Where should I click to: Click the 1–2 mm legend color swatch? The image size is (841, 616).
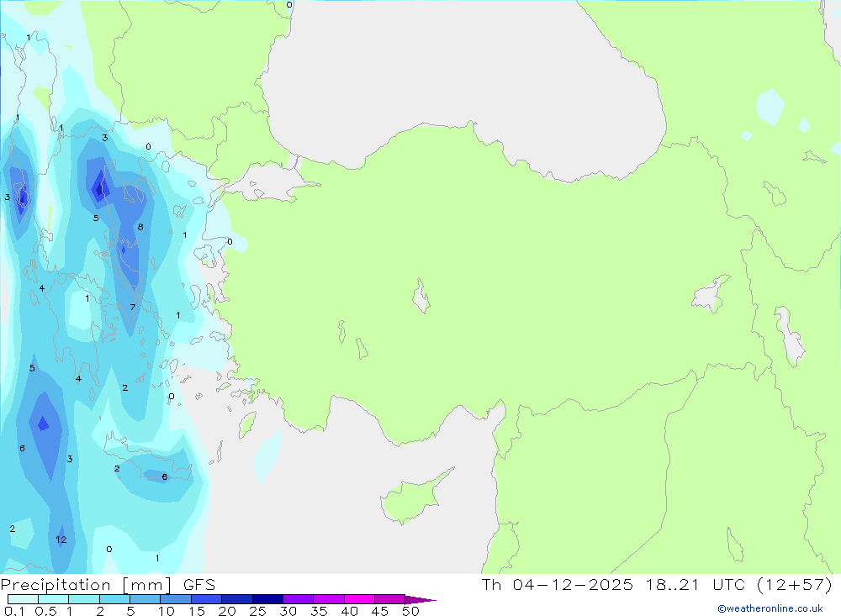83,599
